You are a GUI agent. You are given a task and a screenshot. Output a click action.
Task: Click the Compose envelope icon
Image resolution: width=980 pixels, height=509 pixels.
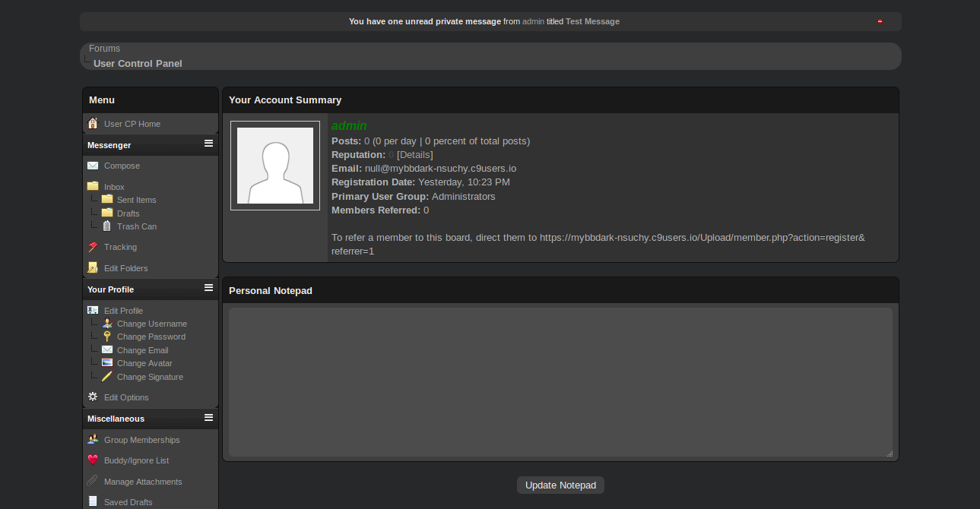93,166
